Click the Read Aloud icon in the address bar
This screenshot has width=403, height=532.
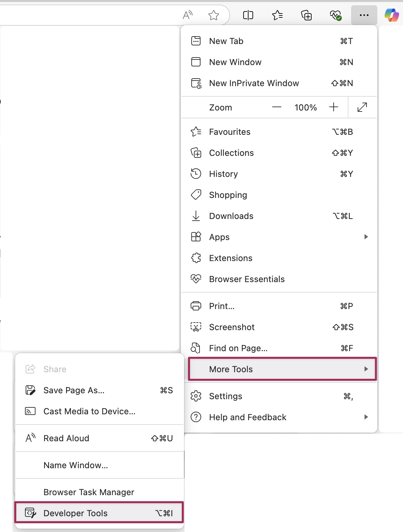tap(188, 15)
